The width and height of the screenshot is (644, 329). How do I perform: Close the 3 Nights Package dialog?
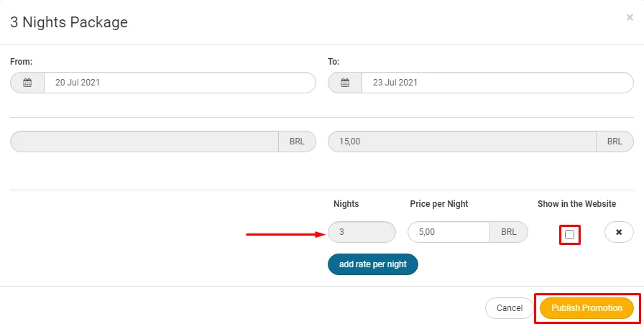click(x=630, y=17)
